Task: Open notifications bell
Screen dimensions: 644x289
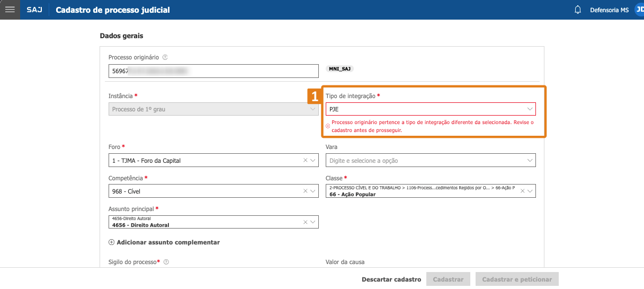Action: point(578,10)
